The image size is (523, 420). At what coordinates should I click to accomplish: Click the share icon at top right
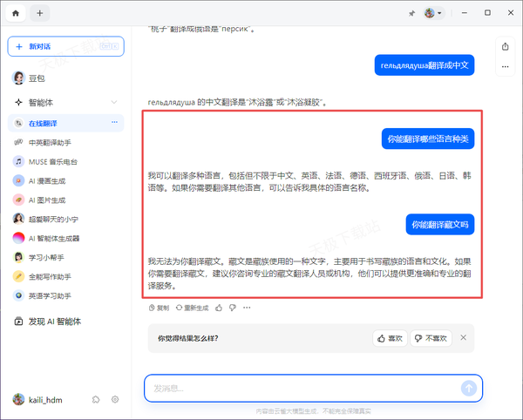click(x=505, y=46)
